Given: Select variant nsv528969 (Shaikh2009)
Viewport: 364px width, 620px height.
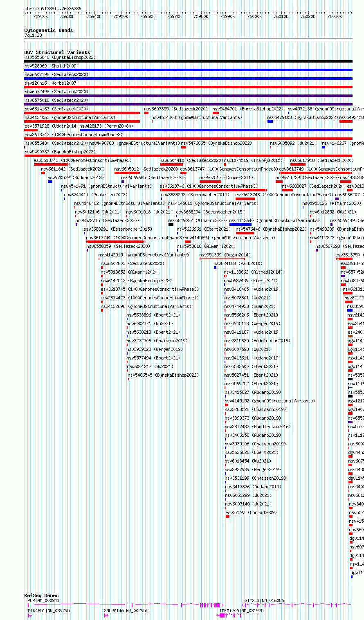Looking at the screenshot, I should 52,66.
